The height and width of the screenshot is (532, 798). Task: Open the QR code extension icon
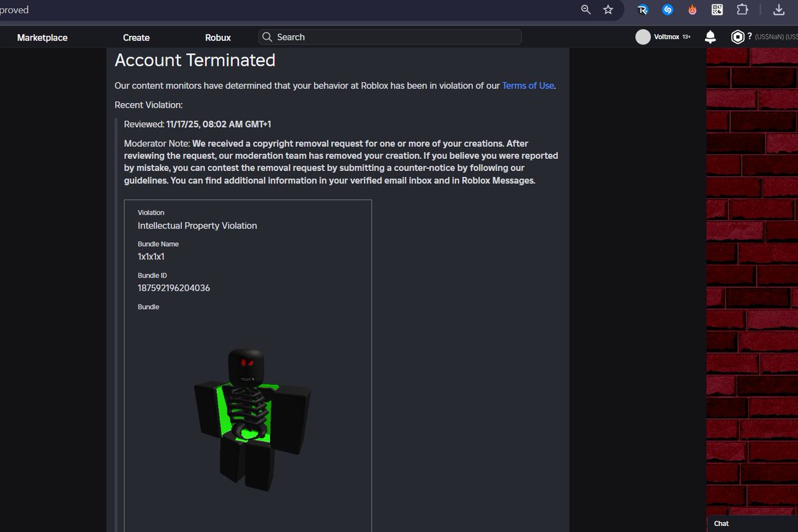click(717, 9)
